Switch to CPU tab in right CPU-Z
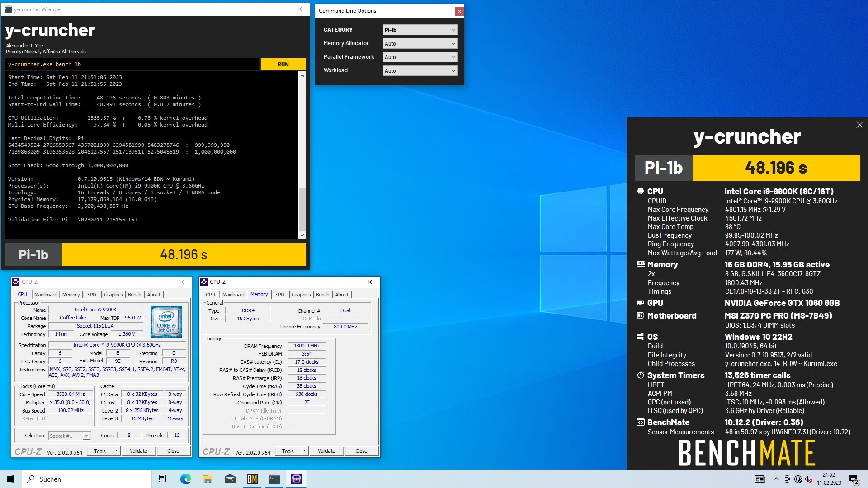 click(x=211, y=295)
